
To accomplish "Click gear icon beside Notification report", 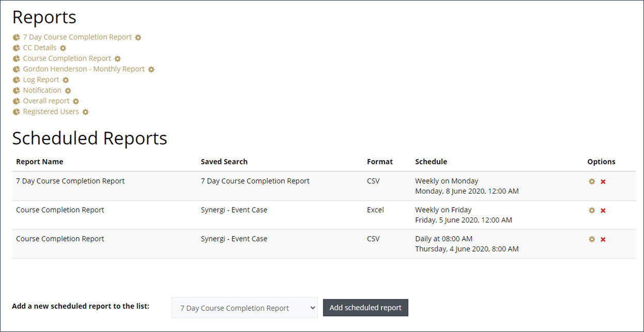I will (x=68, y=91).
